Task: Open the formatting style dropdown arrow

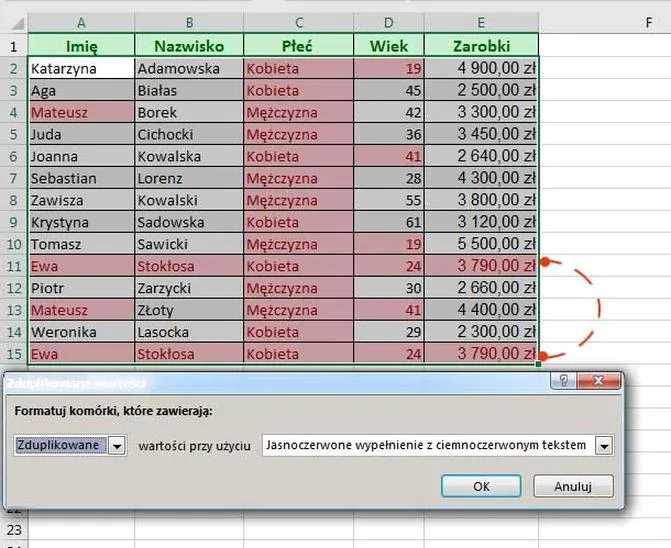Action: pyautogui.click(x=604, y=446)
